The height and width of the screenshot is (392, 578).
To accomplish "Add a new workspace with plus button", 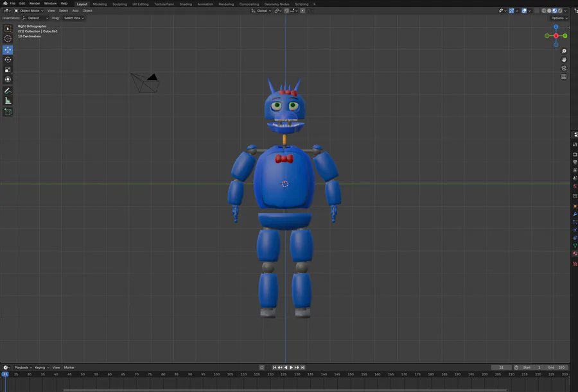I will 314,4.
